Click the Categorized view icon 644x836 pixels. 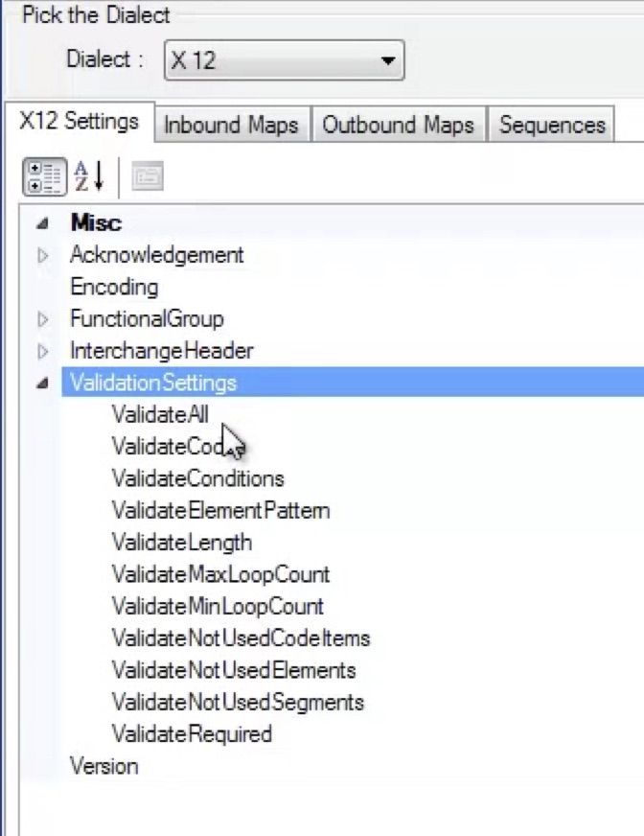[x=44, y=176]
